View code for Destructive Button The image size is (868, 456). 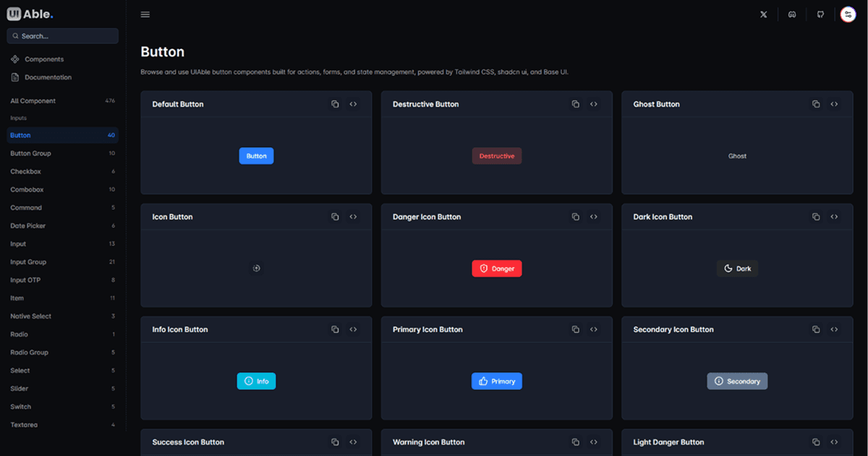pyautogui.click(x=594, y=104)
